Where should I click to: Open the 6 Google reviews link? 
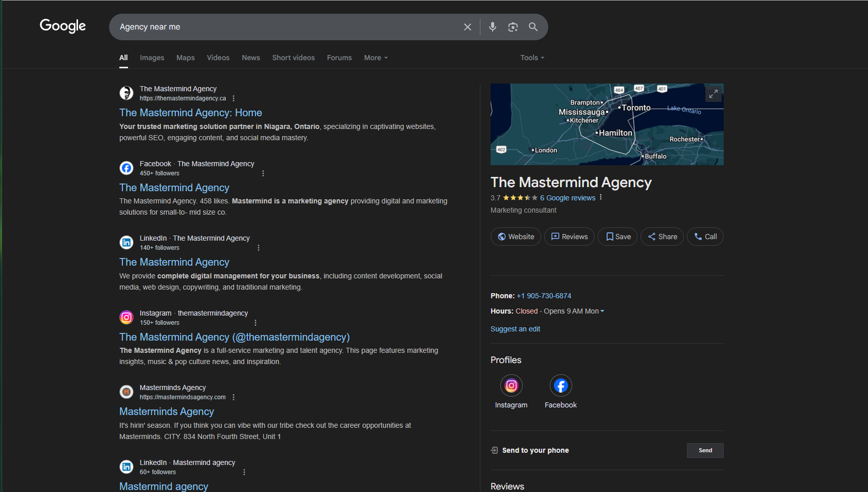pyautogui.click(x=567, y=198)
